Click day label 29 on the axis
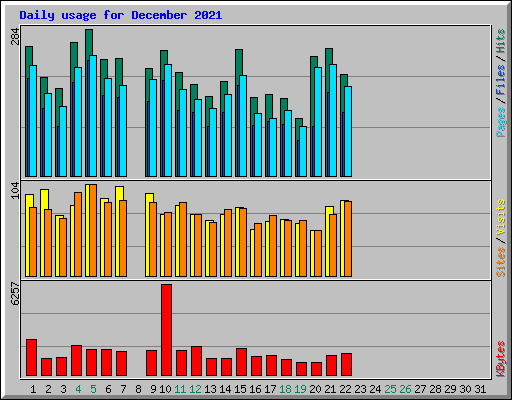Viewport: 512px width, 400px height. coord(450,389)
